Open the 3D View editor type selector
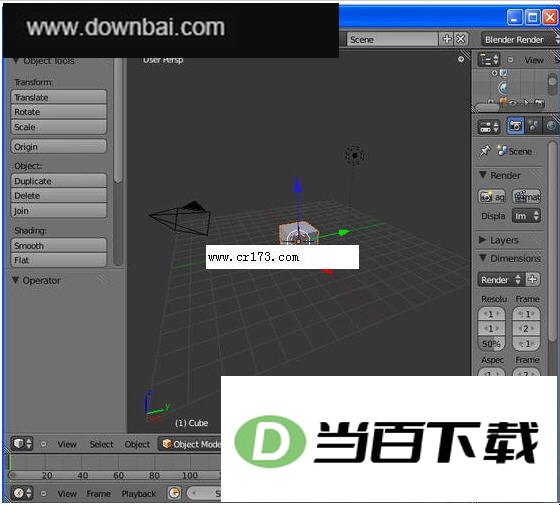Image resolution: width=560 pixels, height=505 pixels. pyautogui.click(x=22, y=444)
